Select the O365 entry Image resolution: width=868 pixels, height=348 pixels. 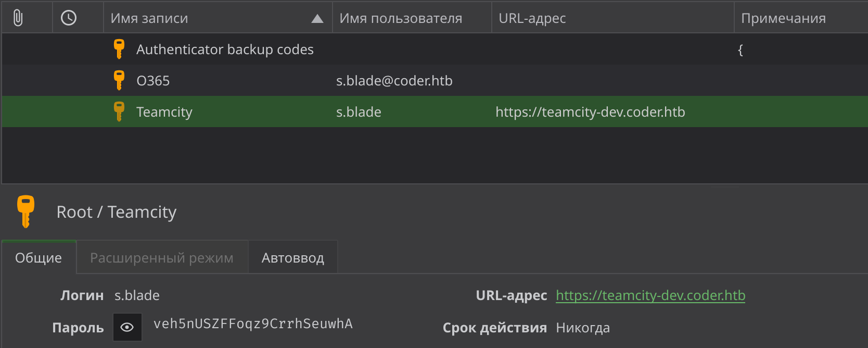pyautogui.click(x=153, y=81)
